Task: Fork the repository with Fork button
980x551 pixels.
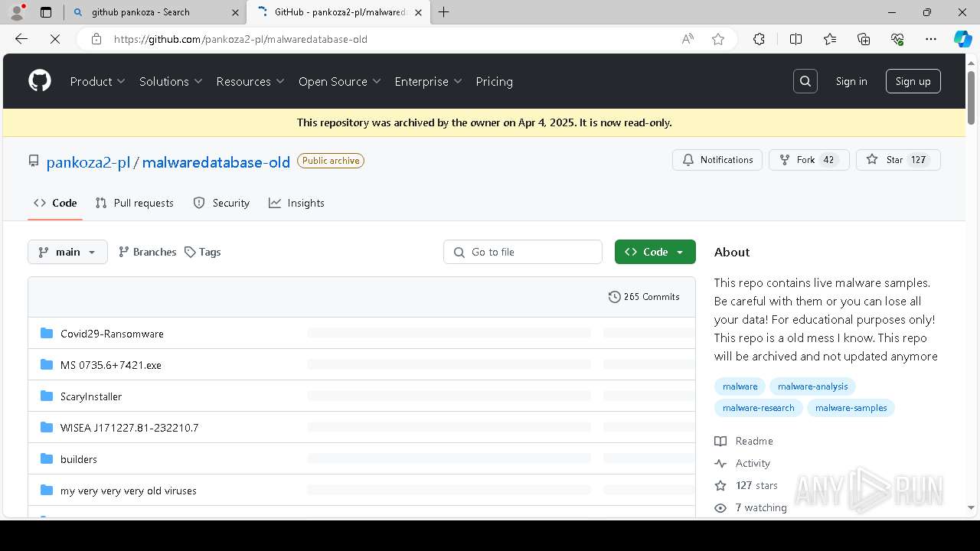Action: tap(809, 160)
